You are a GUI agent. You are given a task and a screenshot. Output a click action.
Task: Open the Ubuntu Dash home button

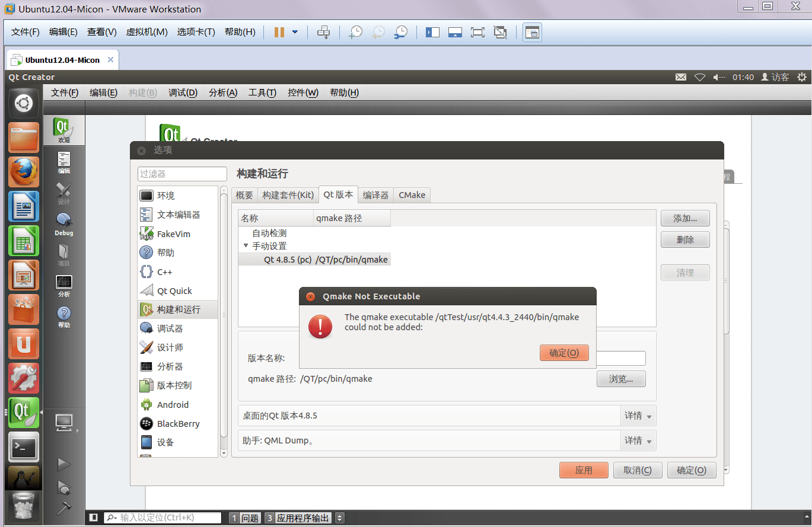[x=24, y=104]
